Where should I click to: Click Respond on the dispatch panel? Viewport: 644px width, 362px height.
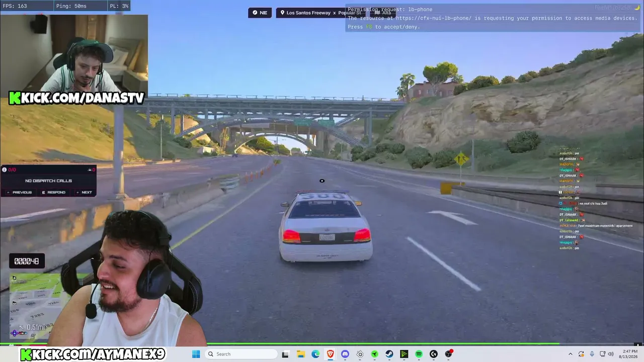54,192
